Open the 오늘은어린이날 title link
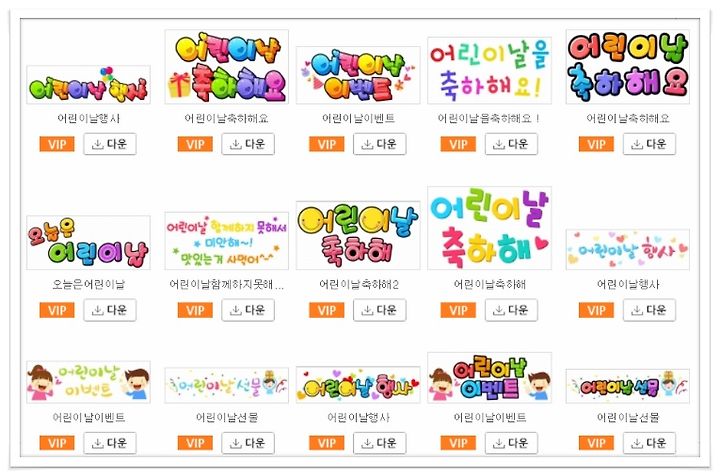 click(89, 285)
